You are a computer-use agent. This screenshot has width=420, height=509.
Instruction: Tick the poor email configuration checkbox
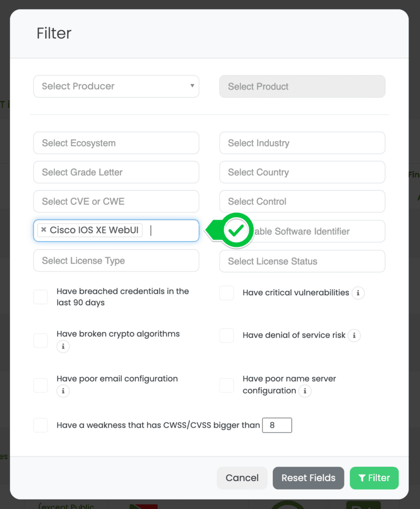(x=41, y=385)
